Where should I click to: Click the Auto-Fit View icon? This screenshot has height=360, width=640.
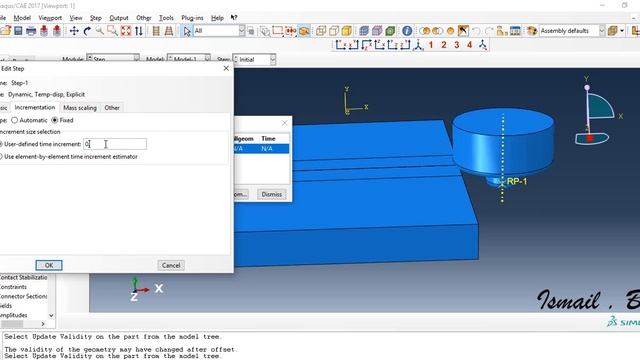coord(126,31)
